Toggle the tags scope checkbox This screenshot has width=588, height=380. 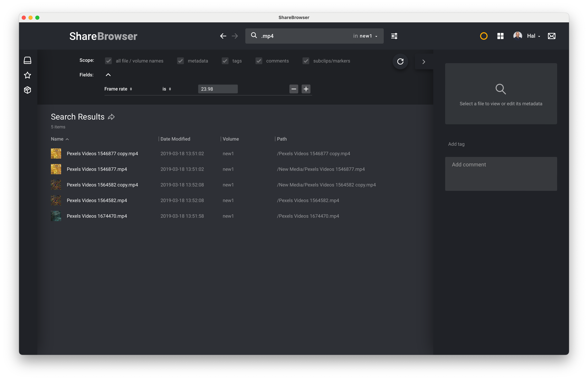point(225,61)
